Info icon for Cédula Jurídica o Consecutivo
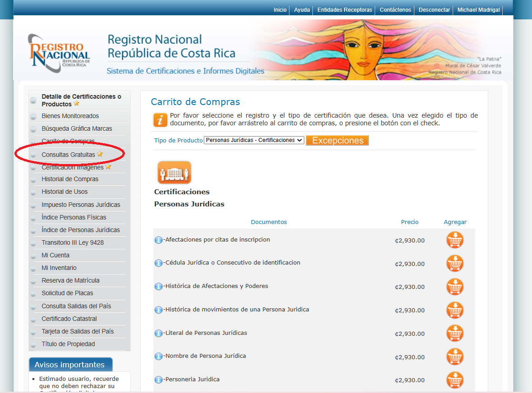This screenshot has width=532, height=393. [158, 263]
